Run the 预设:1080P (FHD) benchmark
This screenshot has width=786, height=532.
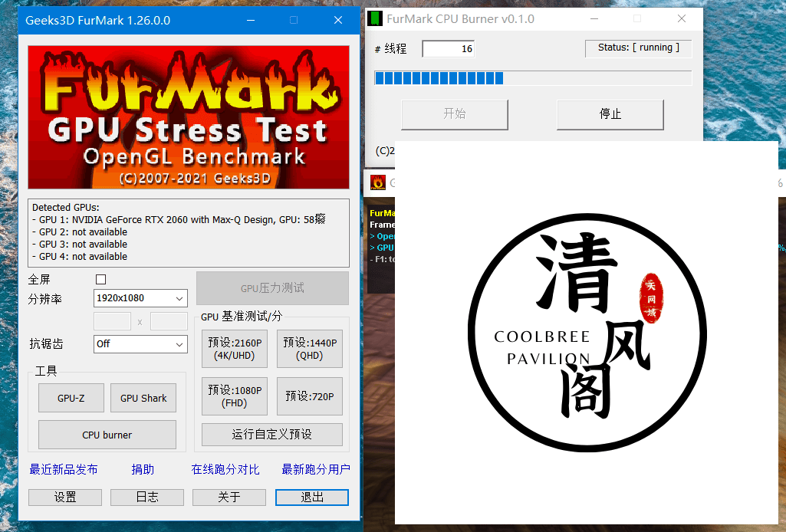pos(235,396)
